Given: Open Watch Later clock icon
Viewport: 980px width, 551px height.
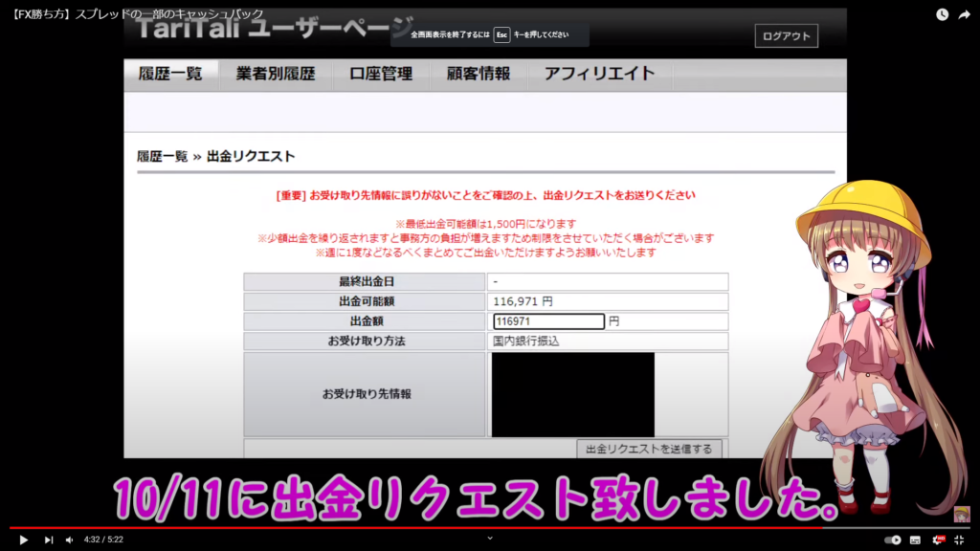Looking at the screenshot, I should click(942, 14).
